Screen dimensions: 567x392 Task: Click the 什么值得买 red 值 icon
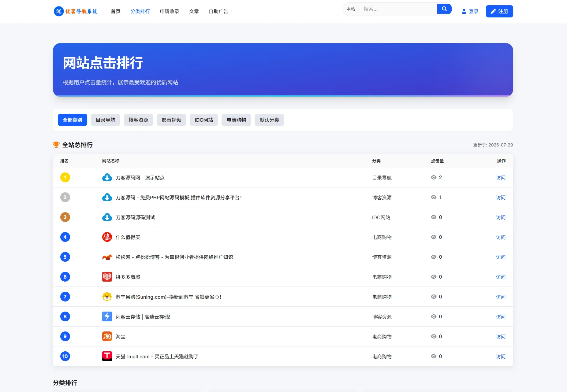coord(107,237)
